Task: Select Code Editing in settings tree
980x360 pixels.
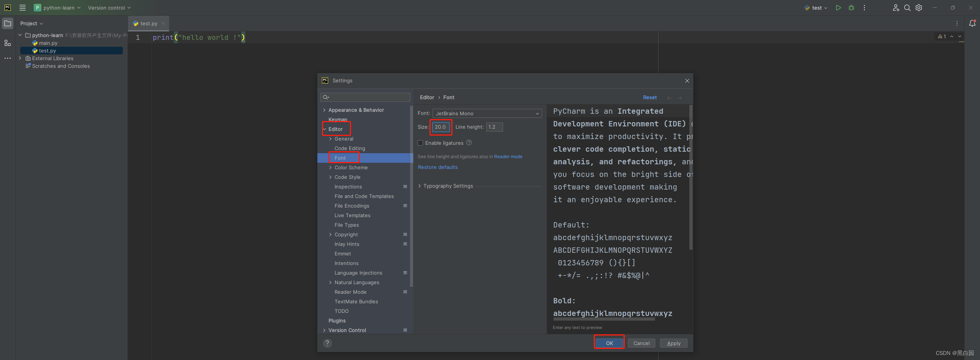Action: coord(350,149)
